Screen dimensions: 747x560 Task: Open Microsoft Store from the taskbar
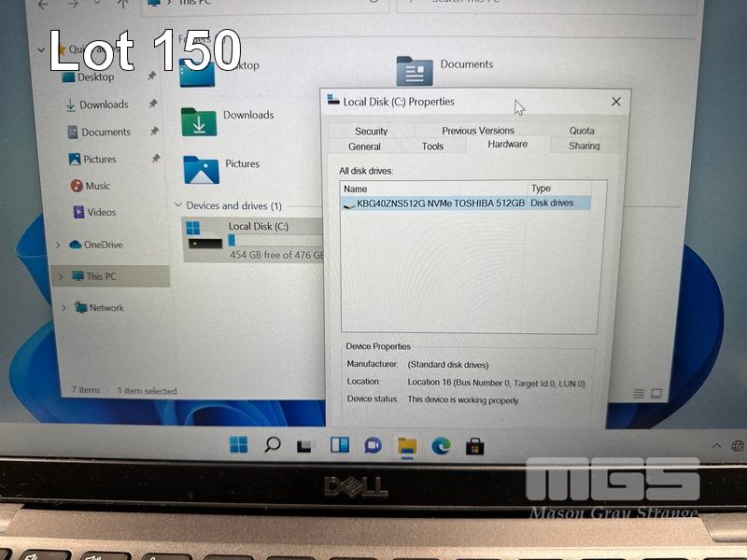point(475,446)
